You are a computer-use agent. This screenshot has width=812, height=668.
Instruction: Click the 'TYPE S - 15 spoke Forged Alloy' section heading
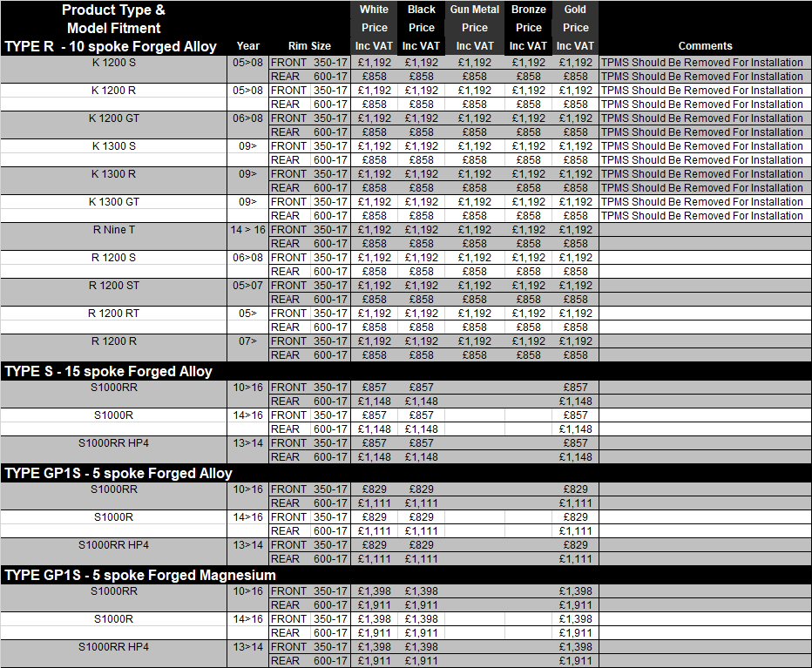pyautogui.click(x=108, y=371)
